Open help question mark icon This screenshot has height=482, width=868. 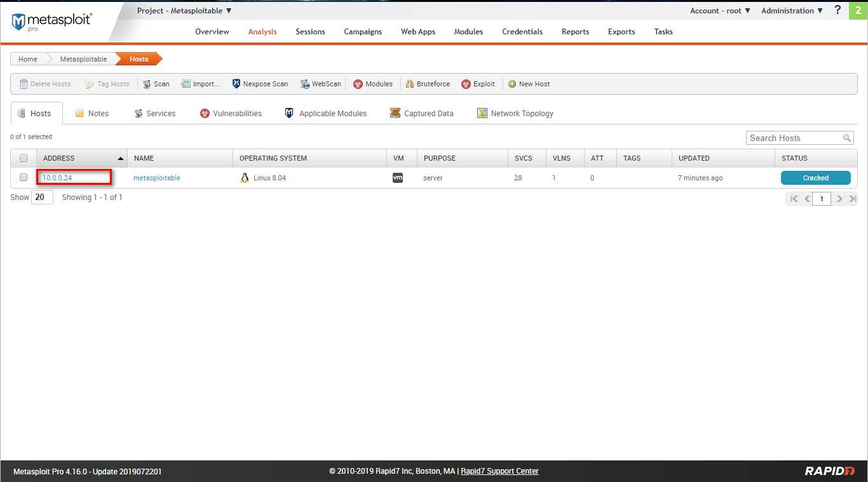click(837, 10)
